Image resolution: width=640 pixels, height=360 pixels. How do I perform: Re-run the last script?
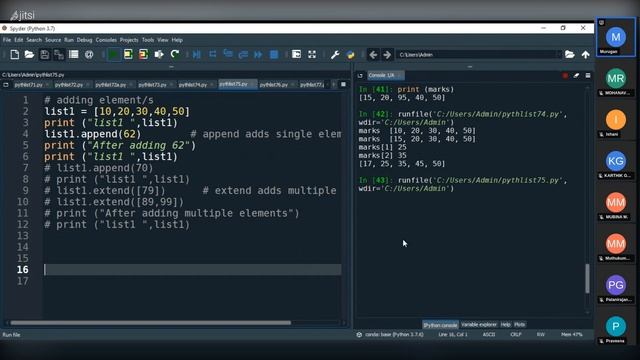(175, 54)
